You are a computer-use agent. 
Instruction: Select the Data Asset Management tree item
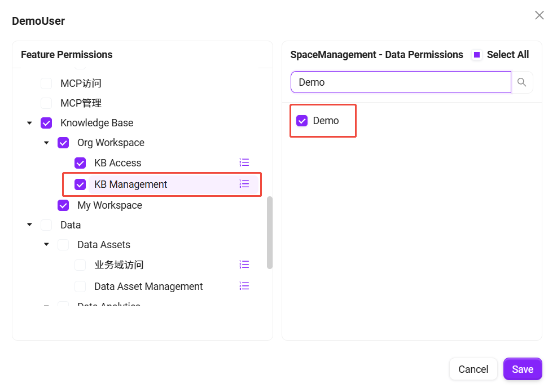(x=148, y=287)
